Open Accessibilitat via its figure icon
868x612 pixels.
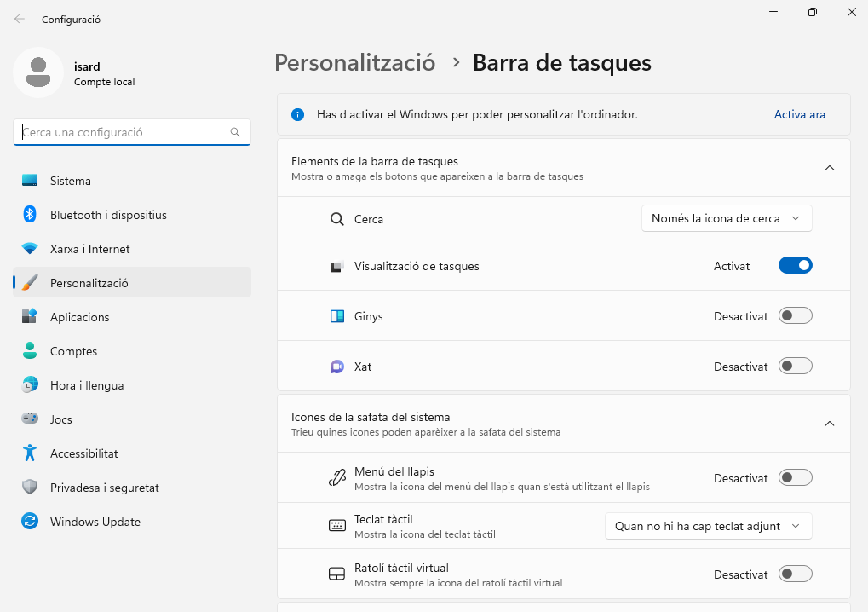coord(30,453)
